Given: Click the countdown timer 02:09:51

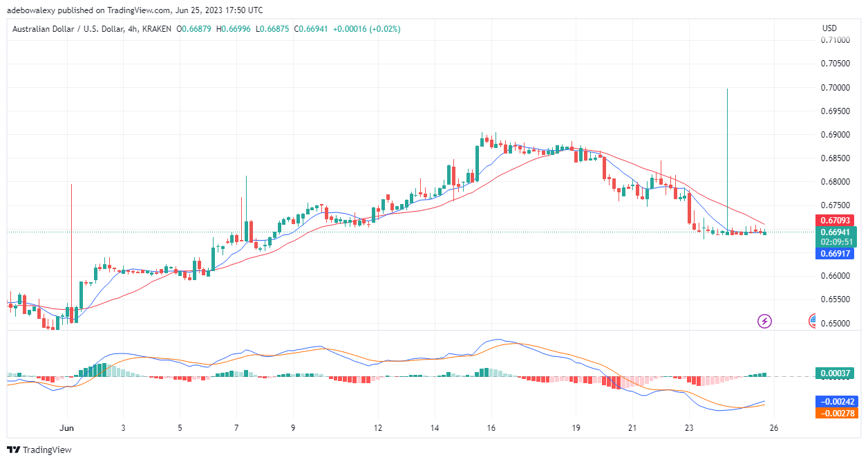Looking at the screenshot, I should [837, 242].
